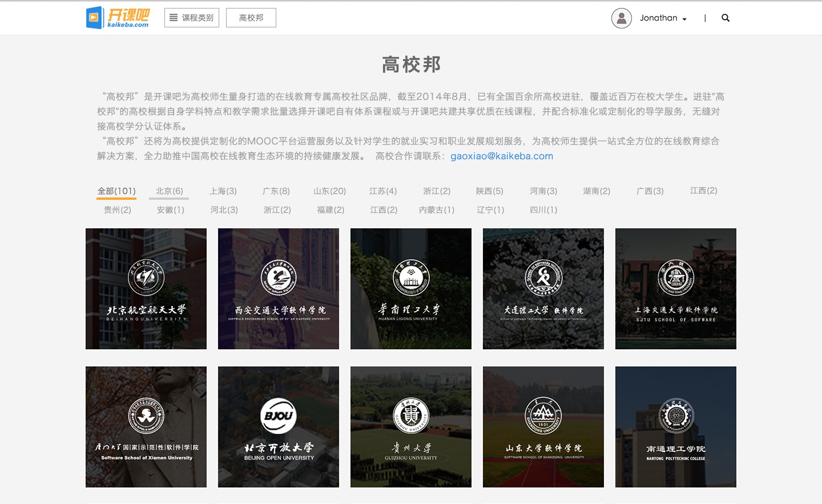Click the 高校邦 page heading
Image resolution: width=822 pixels, height=504 pixels.
tap(411, 64)
